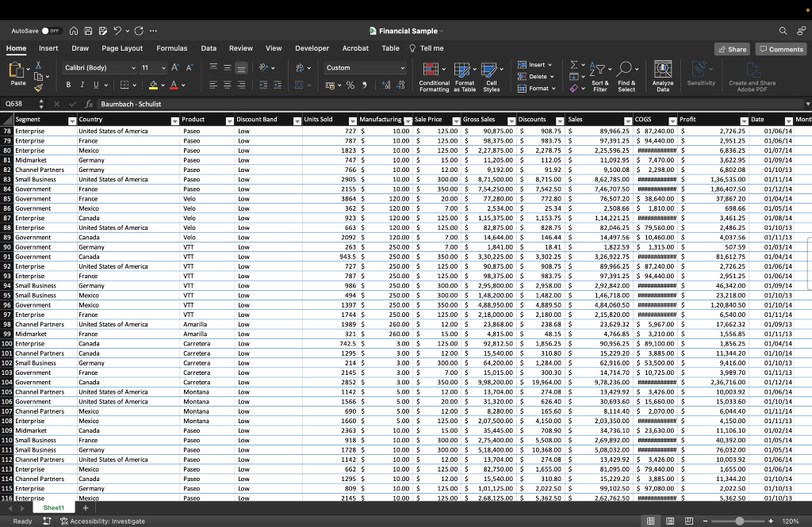Select the Format Painter brush icon

pos(38,88)
